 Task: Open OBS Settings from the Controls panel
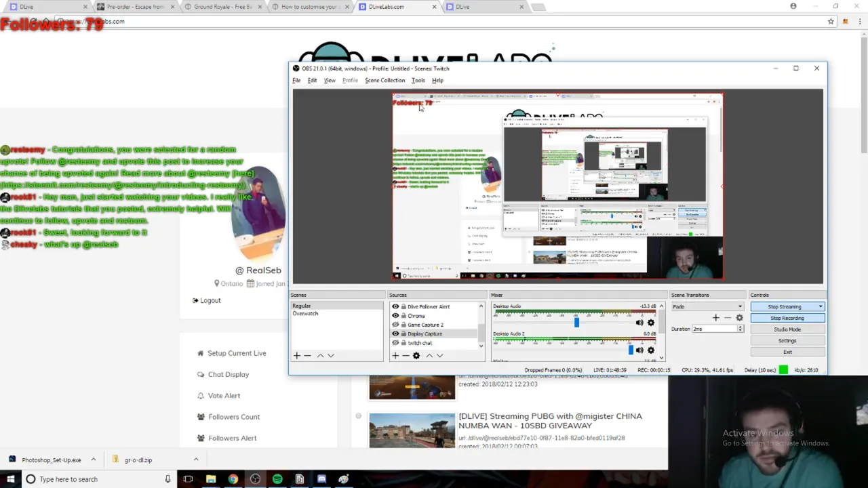787,341
